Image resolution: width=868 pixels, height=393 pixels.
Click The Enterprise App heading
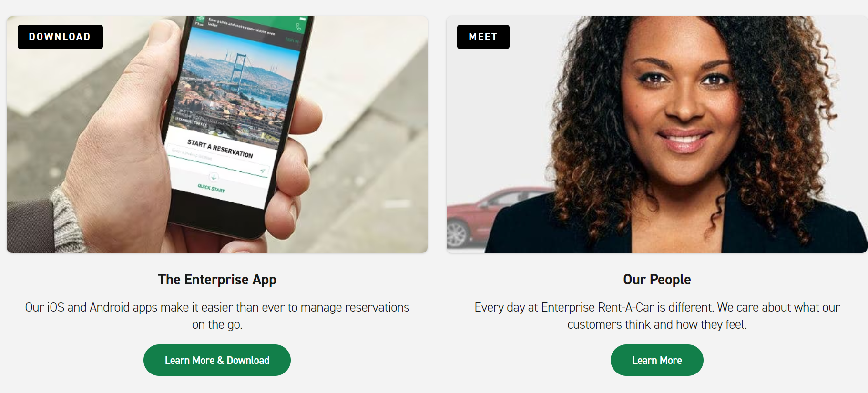click(217, 280)
